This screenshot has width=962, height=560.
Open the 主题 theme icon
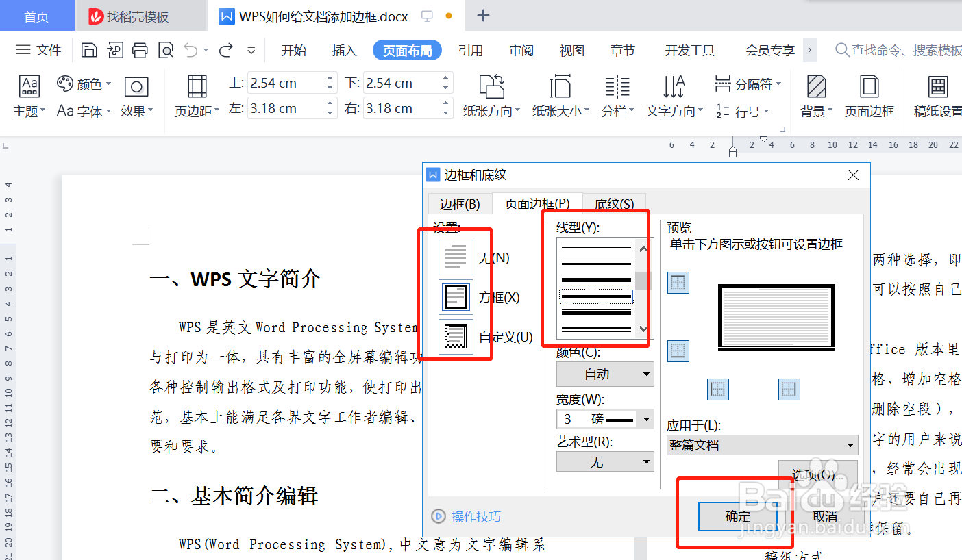[29, 86]
